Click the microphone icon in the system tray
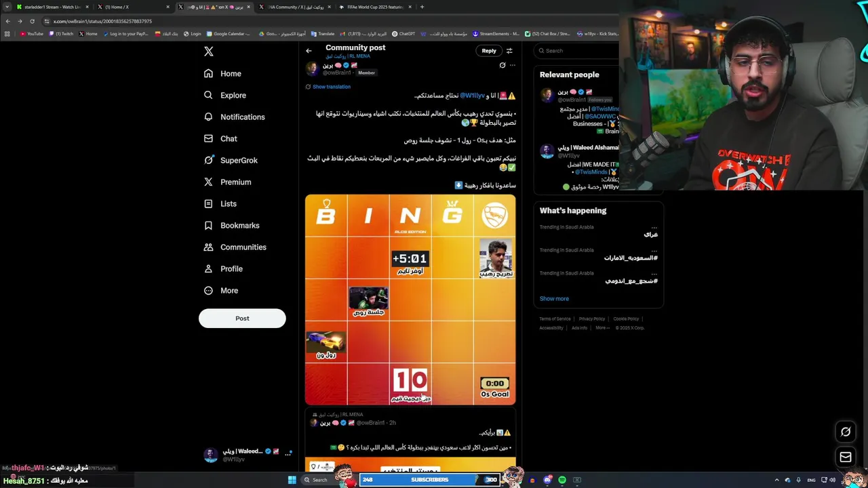 (799, 480)
